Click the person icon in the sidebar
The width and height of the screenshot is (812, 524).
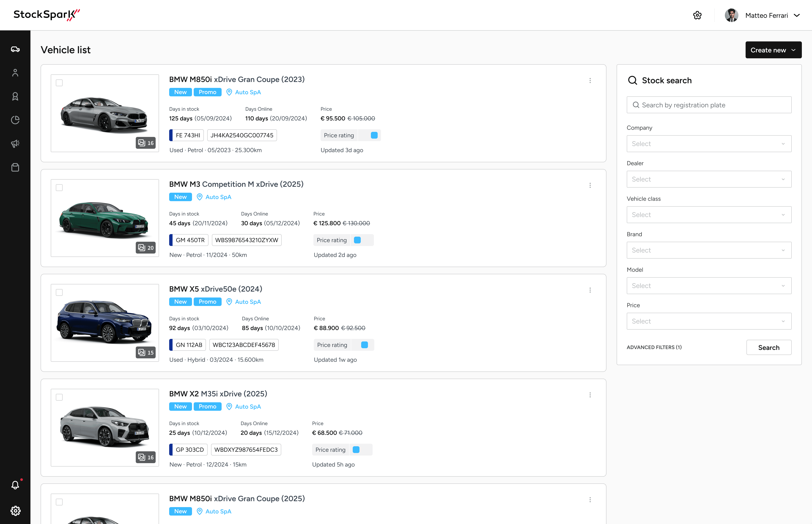pos(15,73)
